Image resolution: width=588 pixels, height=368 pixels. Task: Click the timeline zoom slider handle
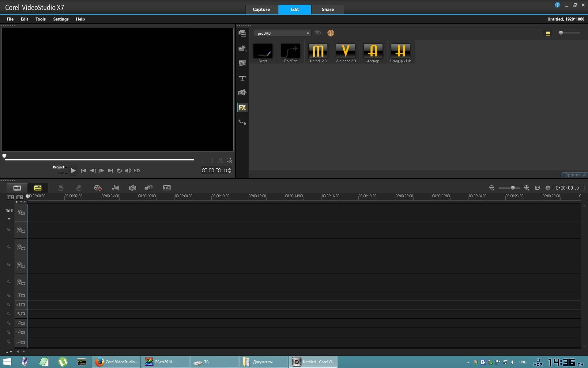tap(513, 188)
